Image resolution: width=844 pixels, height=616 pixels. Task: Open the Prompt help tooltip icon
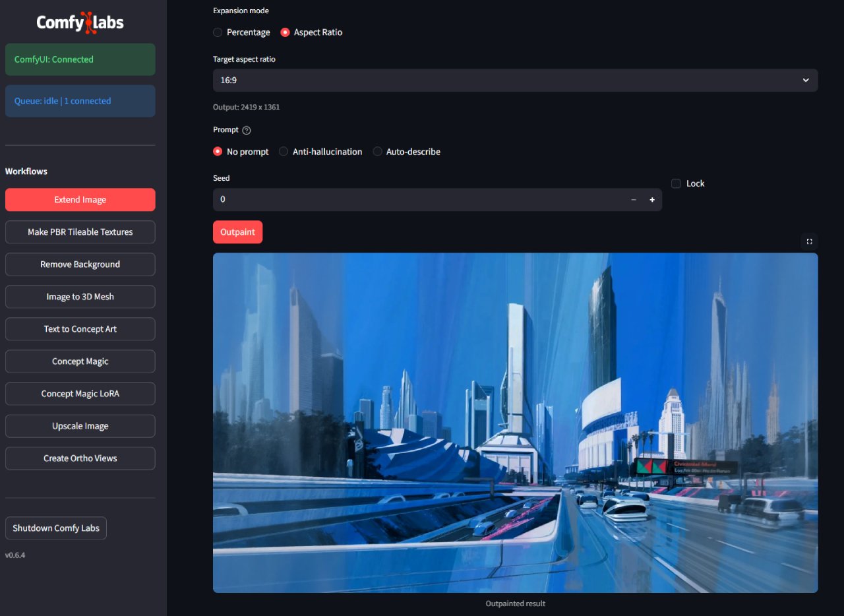[x=247, y=131]
